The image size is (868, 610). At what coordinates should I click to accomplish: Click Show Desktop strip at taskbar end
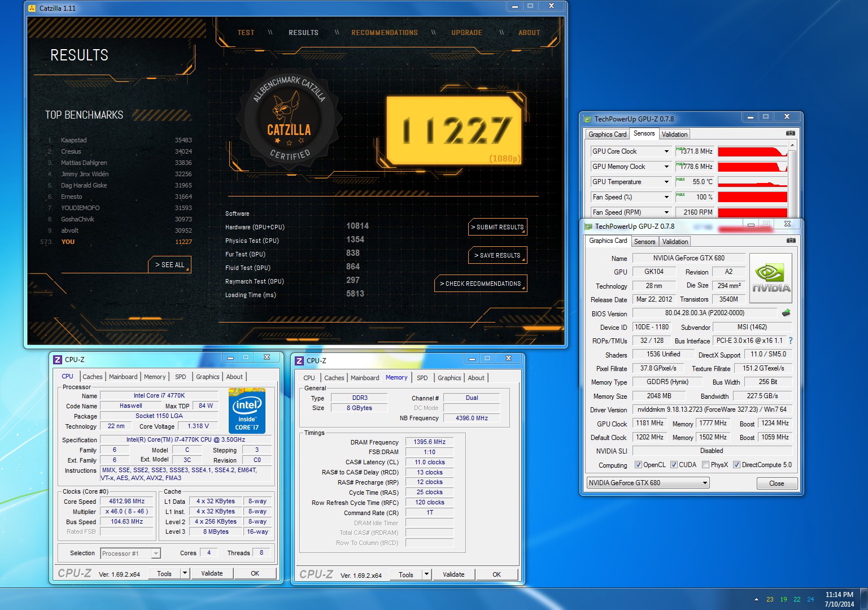[x=864, y=599]
